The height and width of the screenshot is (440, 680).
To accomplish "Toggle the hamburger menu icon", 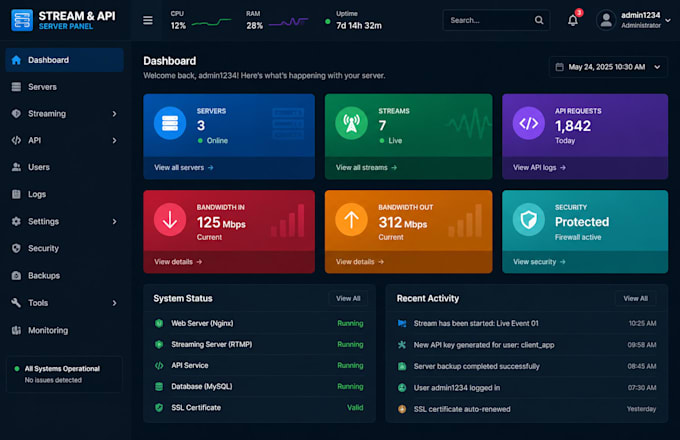I will (x=148, y=20).
